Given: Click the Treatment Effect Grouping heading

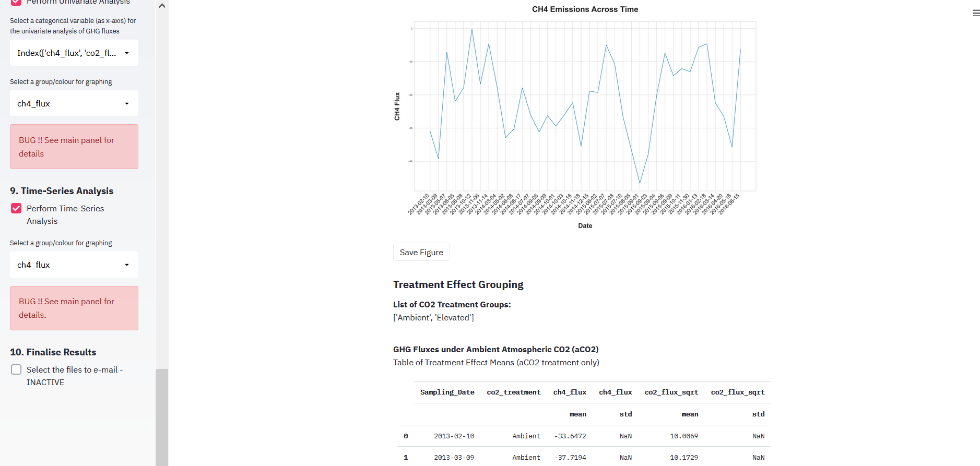Looking at the screenshot, I should (x=458, y=284).
